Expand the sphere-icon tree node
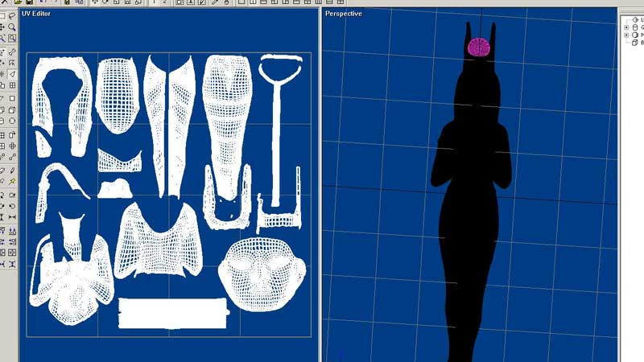 click(x=626, y=35)
